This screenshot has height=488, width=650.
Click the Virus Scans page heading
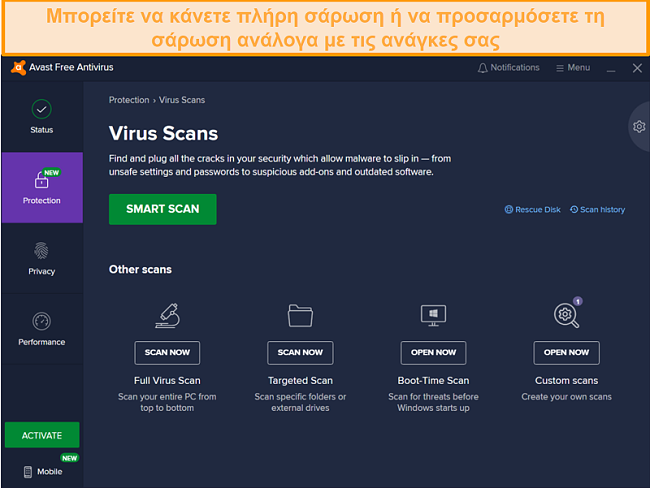point(163,134)
